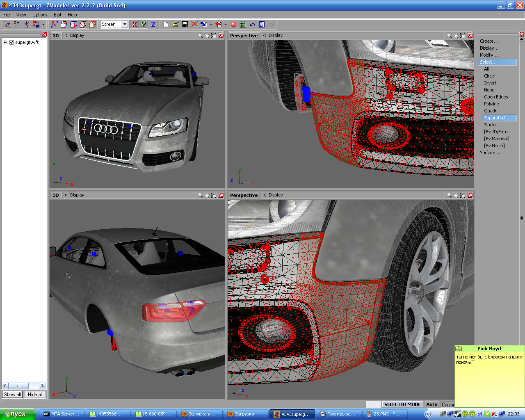Click the red X delete icon beside Save
525x420 pixels.
[x=194, y=25]
